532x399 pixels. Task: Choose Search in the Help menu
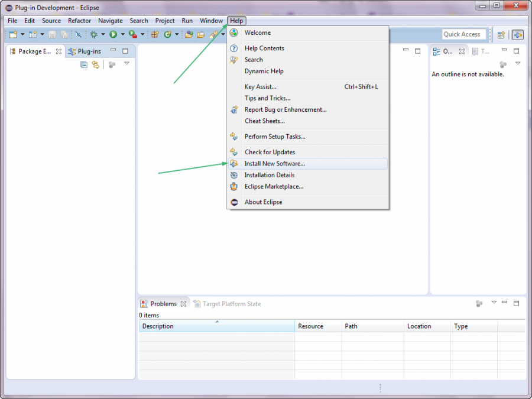click(308, 60)
